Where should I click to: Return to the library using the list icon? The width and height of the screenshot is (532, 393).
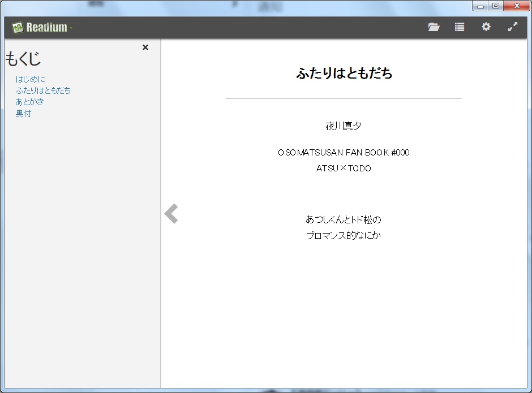[x=459, y=27]
